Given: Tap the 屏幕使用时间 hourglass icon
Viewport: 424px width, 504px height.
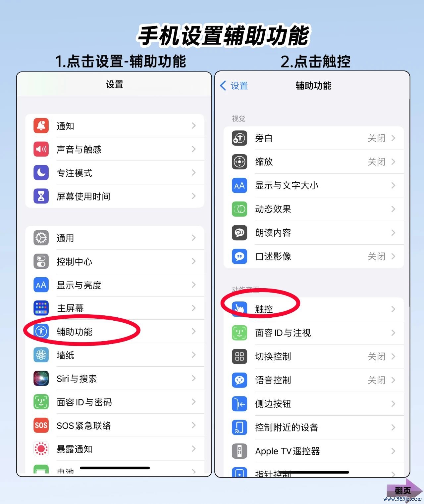Looking at the screenshot, I should pos(41,196).
